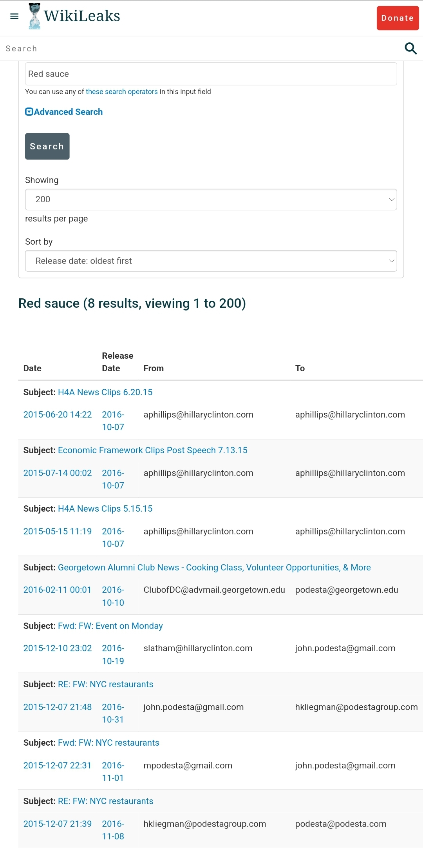Viewport: 423px width, 868px height.
Task: Click the Red sauce results heading
Action: (x=132, y=303)
